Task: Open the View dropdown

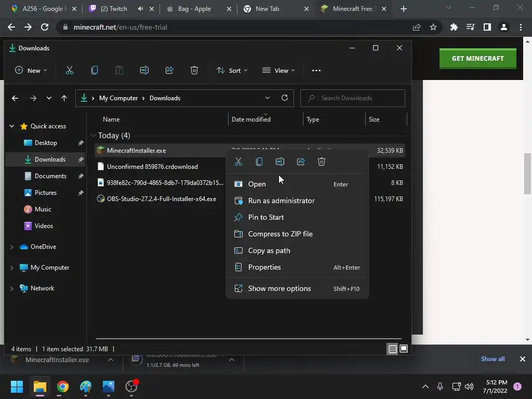Action: point(278,70)
